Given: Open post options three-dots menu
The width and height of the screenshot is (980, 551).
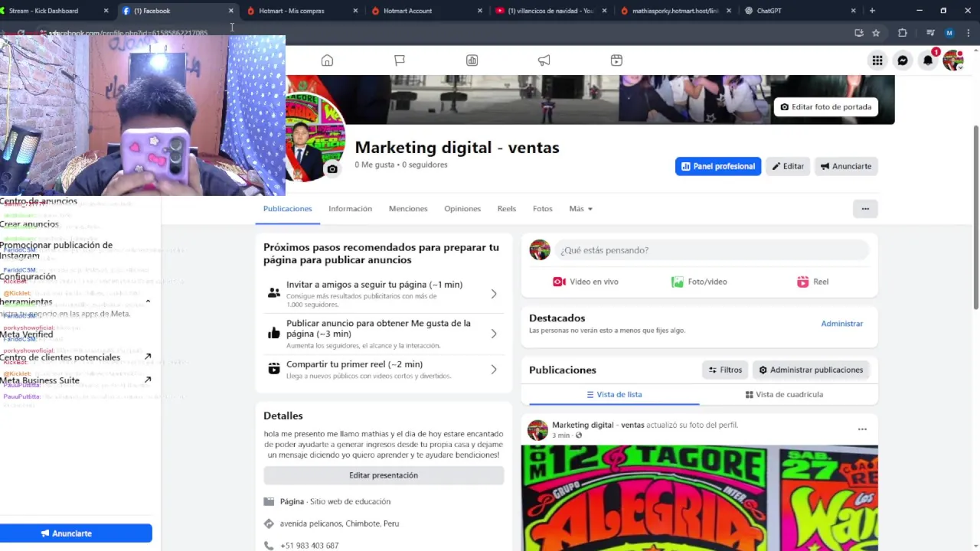Looking at the screenshot, I should [862, 429].
